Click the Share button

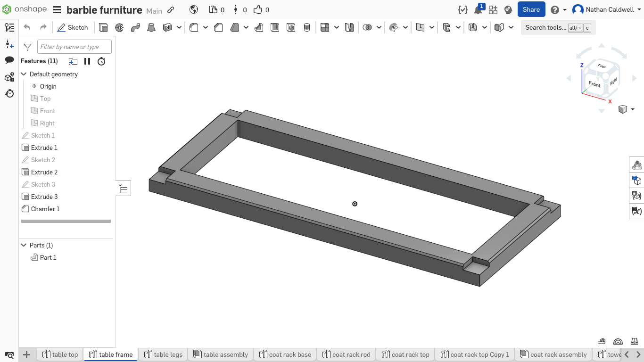(531, 9)
